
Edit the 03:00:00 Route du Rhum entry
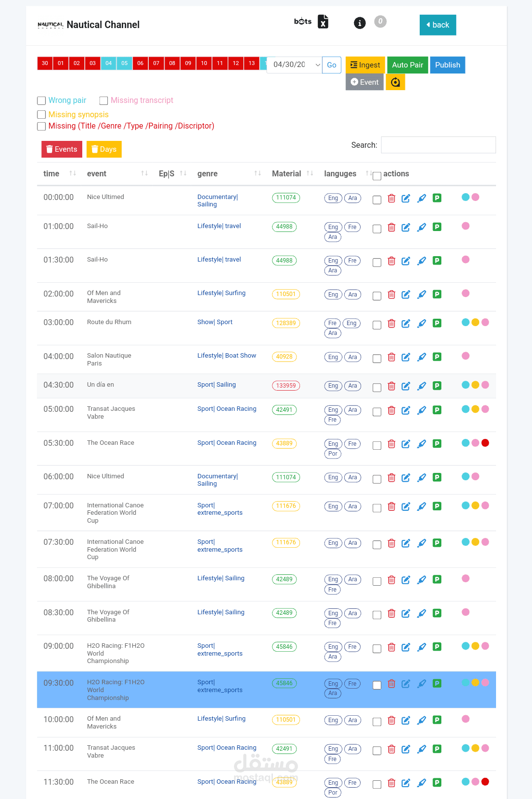coord(406,324)
